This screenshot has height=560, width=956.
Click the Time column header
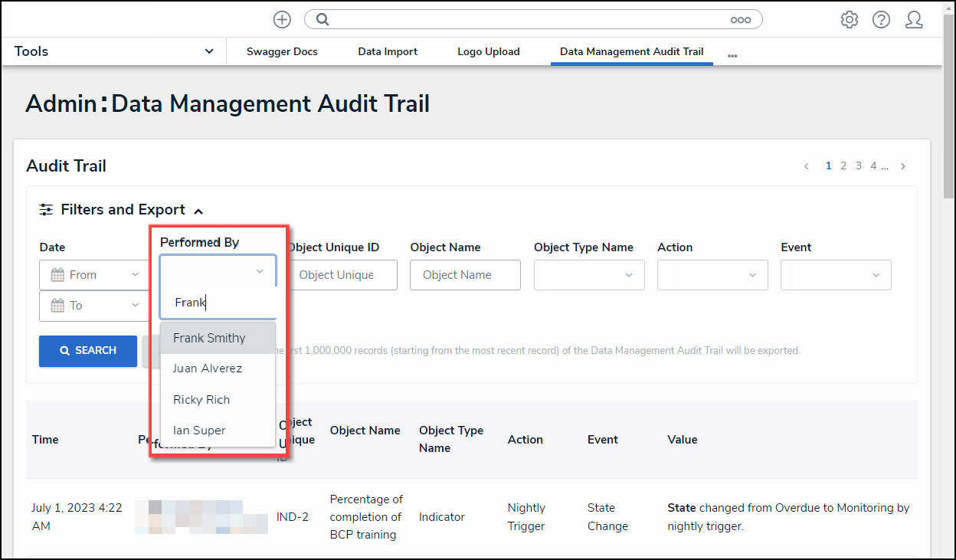coord(45,440)
